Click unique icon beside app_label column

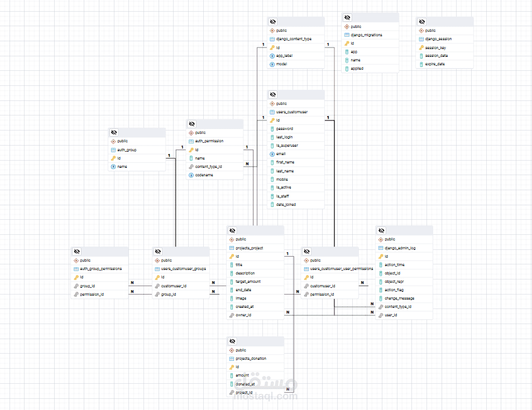[272, 56]
